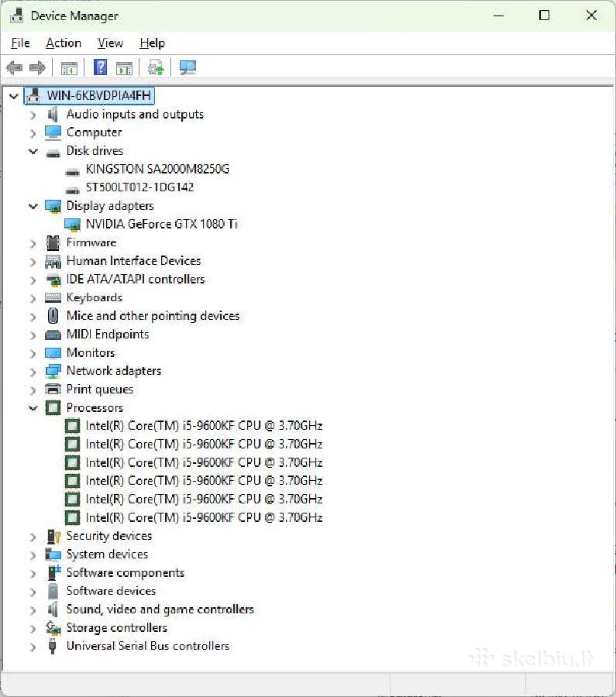The image size is (616, 697).
Task: Select KINGSTON SA2000M8250G disk
Action: [157, 170]
